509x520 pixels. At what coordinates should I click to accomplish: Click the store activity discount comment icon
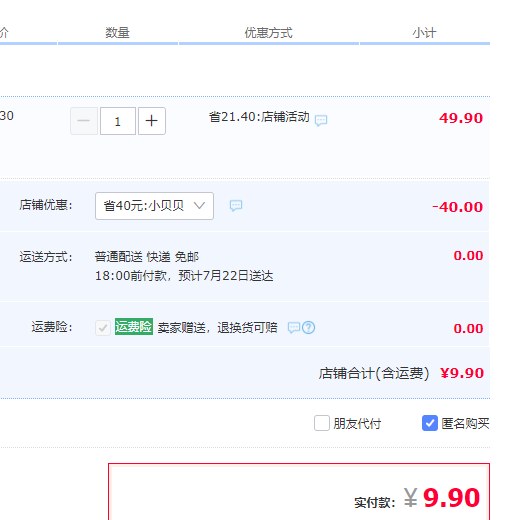click(321, 120)
